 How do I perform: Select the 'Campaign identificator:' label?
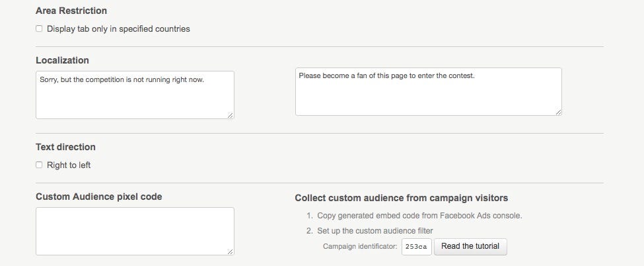click(x=360, y=247)
